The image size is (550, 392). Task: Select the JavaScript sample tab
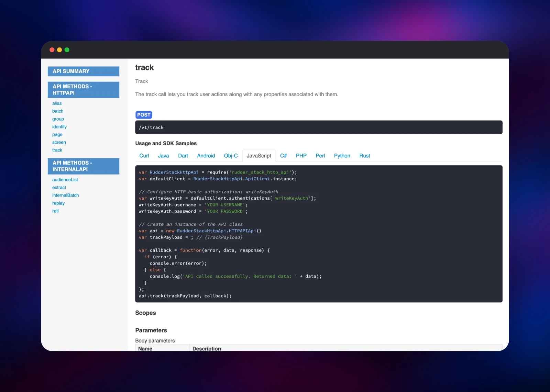pos(259,156)
